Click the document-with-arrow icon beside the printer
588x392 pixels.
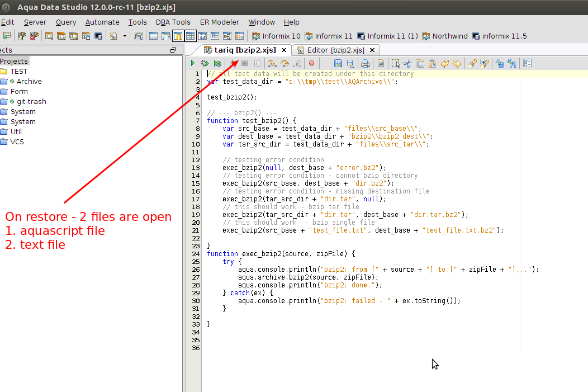pyautogui.click(x=381, y=63)
